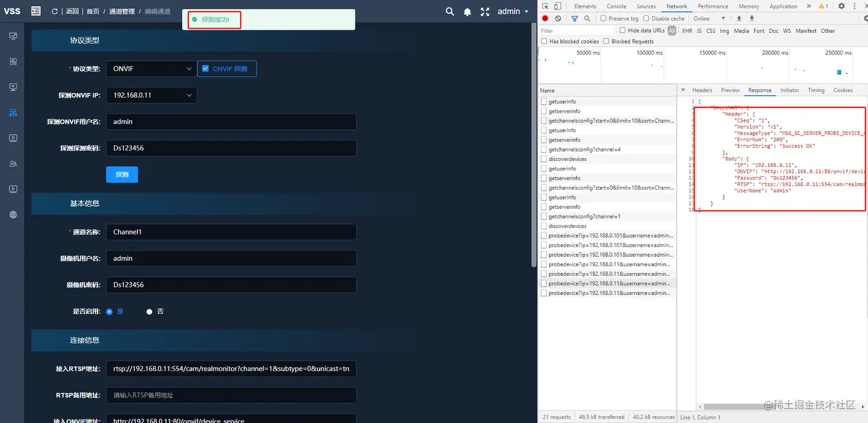Close the request details pane

(683, 90)
